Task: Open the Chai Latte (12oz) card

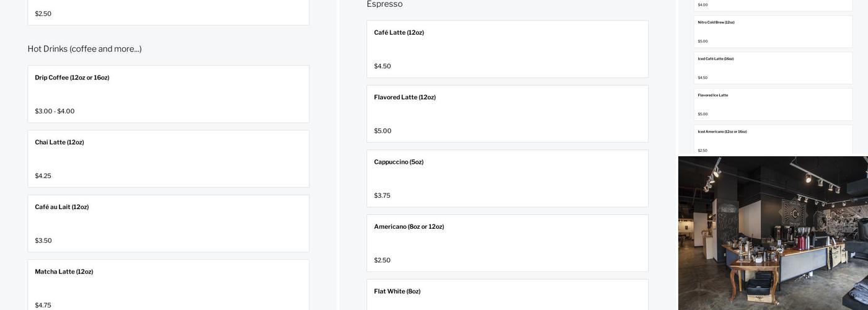Action: coord(168,158)
